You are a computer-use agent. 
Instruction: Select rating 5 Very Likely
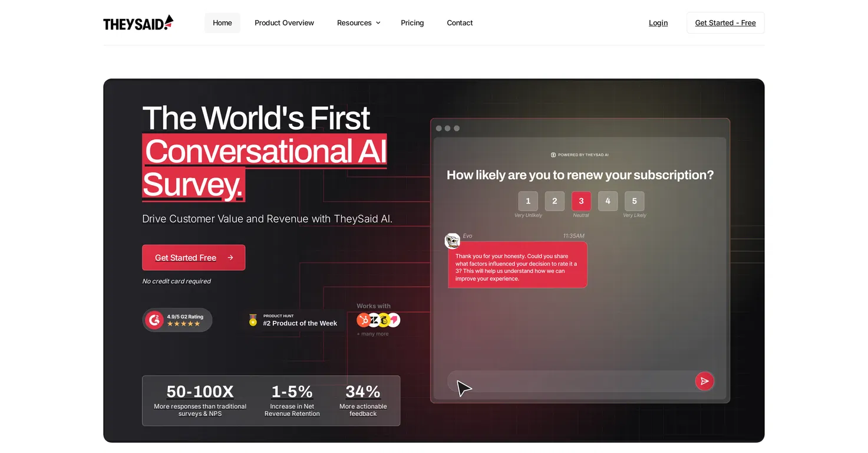pyautogui.click(x=634, y=201)
